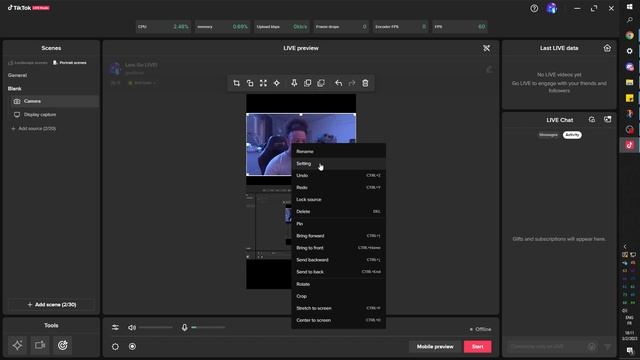Screen dimensions: 640x360
Task: Open the audio mixer settings icon
Action: click(x=116, y=327)
